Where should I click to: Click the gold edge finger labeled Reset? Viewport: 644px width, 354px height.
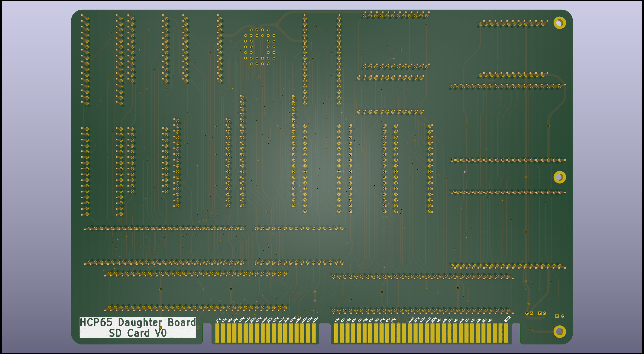pos(506,333)
